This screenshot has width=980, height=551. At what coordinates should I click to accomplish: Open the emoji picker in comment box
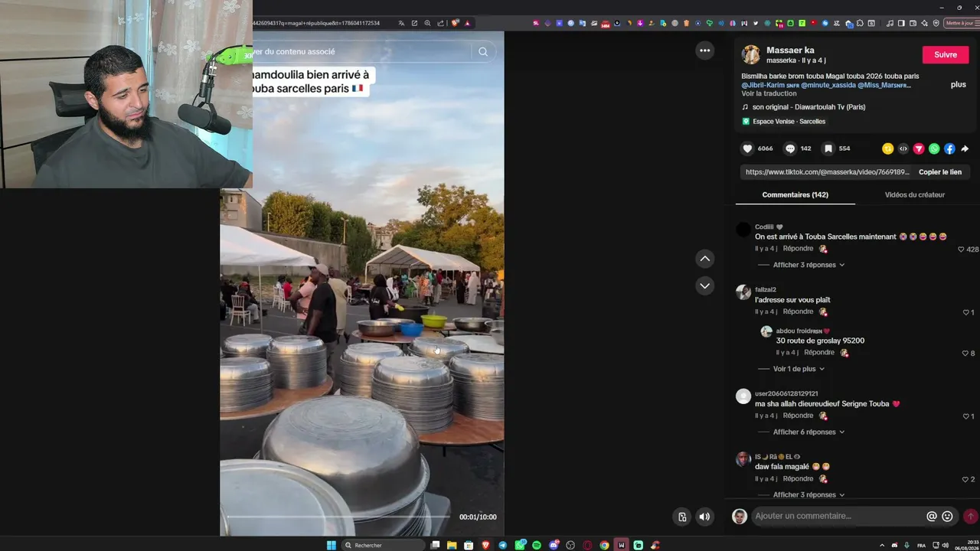click(x=947, y=516)
